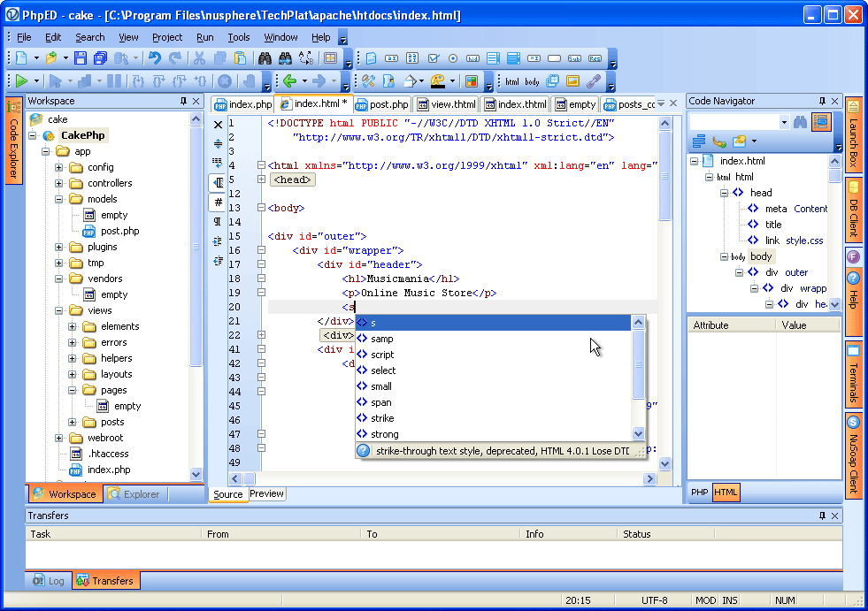
Task: Switch to the post.php editor tab
Action: click(381, 104)
